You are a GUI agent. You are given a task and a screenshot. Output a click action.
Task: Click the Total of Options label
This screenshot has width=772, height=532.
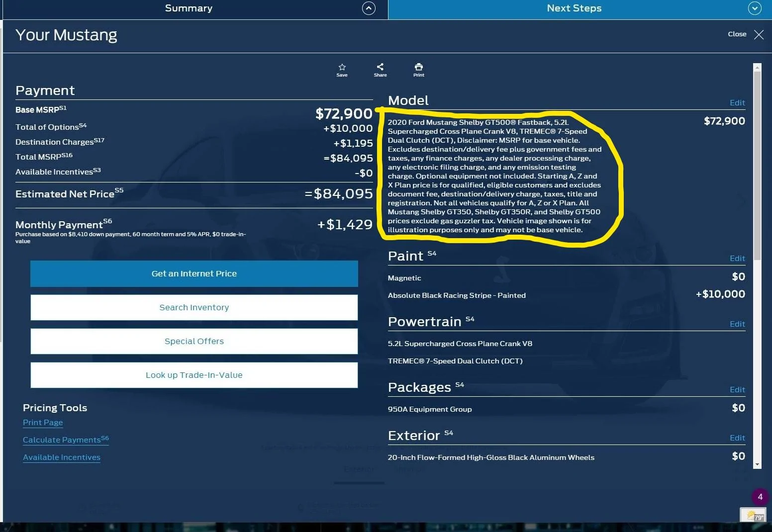[51, 127]
